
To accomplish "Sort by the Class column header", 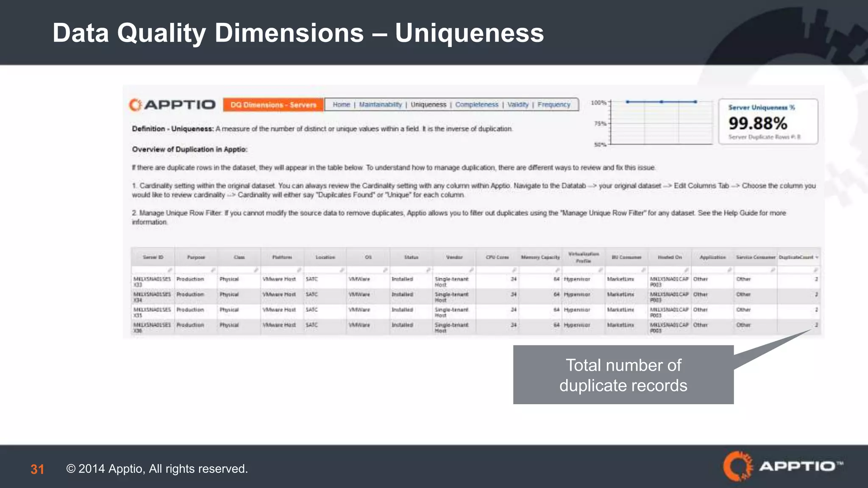I will click(x=239, y=257).
